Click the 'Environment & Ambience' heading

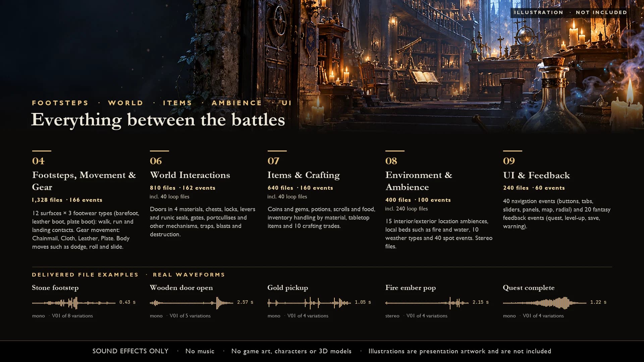click(419, 181)
